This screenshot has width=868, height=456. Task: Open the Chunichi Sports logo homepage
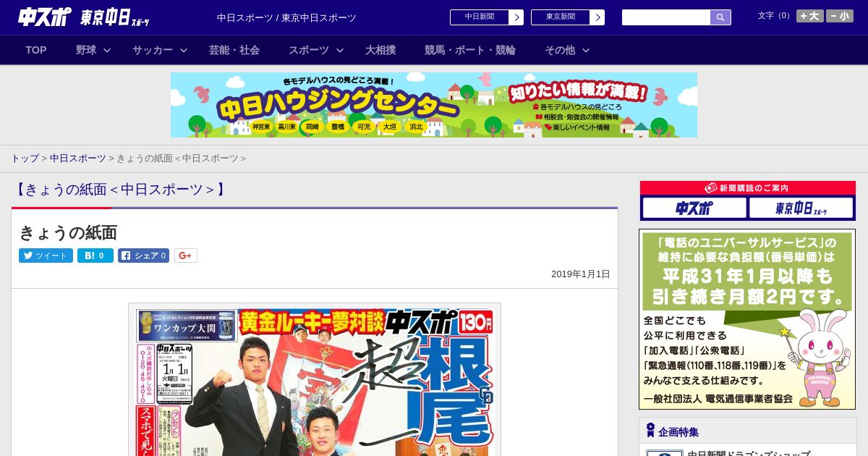pos(45,17)
